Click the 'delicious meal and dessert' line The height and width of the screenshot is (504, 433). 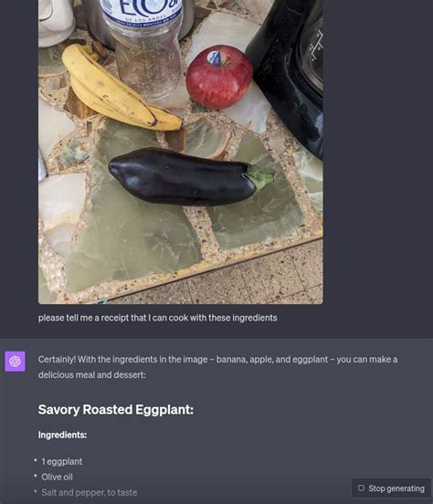point(92,374)
